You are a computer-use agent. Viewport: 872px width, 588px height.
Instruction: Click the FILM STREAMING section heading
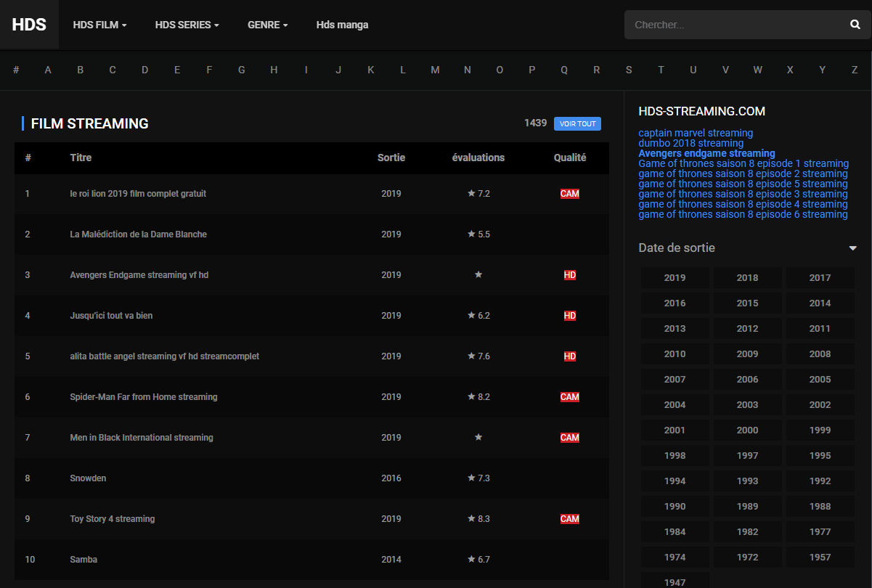click(90, 123)
